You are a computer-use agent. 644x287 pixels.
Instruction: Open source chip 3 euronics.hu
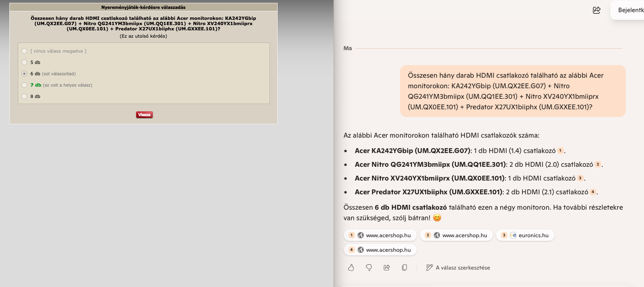[525, 235]
